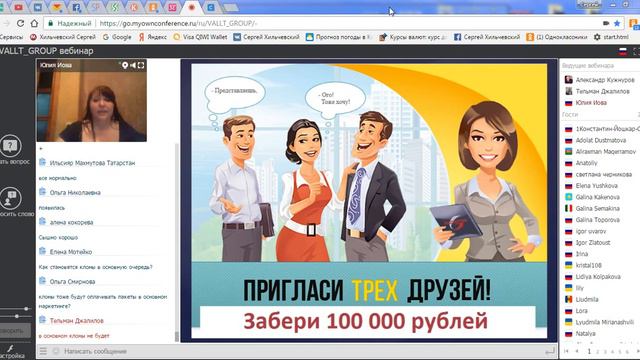This screenshot has height=360, width=640.
Task: Open the Яндекс bookmark
Action: (153, 37)
